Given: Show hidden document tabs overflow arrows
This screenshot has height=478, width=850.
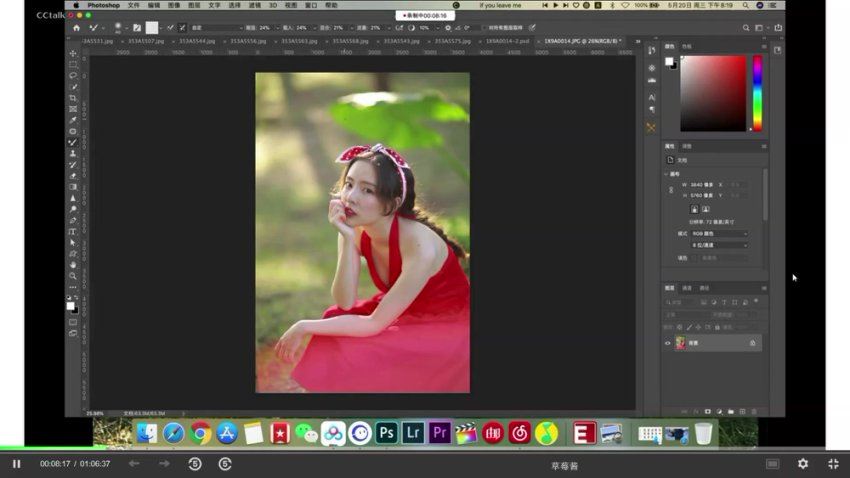Looking at the screenshot, I should (638, 41).
